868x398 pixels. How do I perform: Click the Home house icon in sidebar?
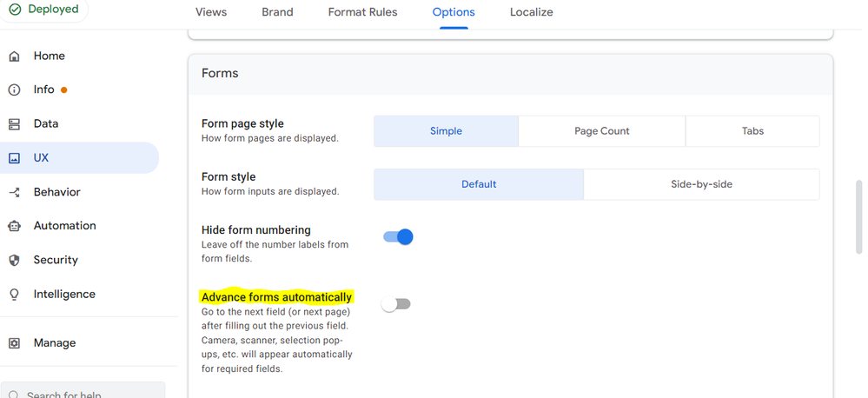[x=15, y=56]
